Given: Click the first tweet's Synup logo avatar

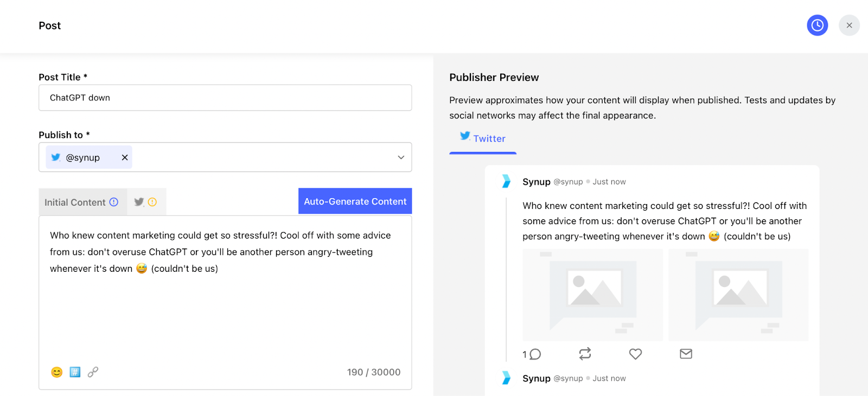Looking at the screenshot, I should [x=506, y=181].
